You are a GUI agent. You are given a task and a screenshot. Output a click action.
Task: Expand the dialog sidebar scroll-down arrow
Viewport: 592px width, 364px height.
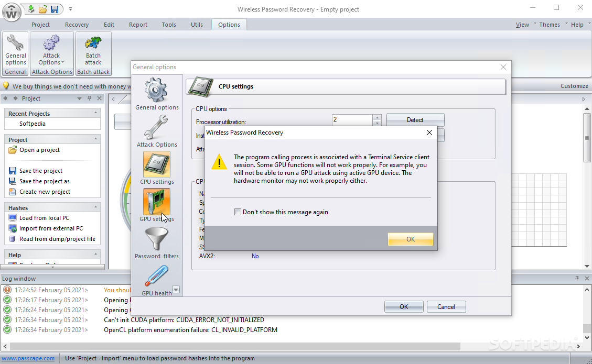[176, 290]
